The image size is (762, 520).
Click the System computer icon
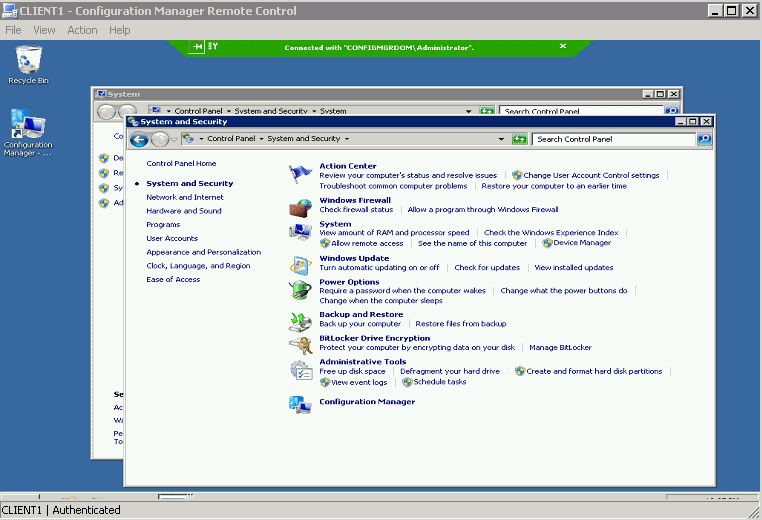click(x=300, y=232)
